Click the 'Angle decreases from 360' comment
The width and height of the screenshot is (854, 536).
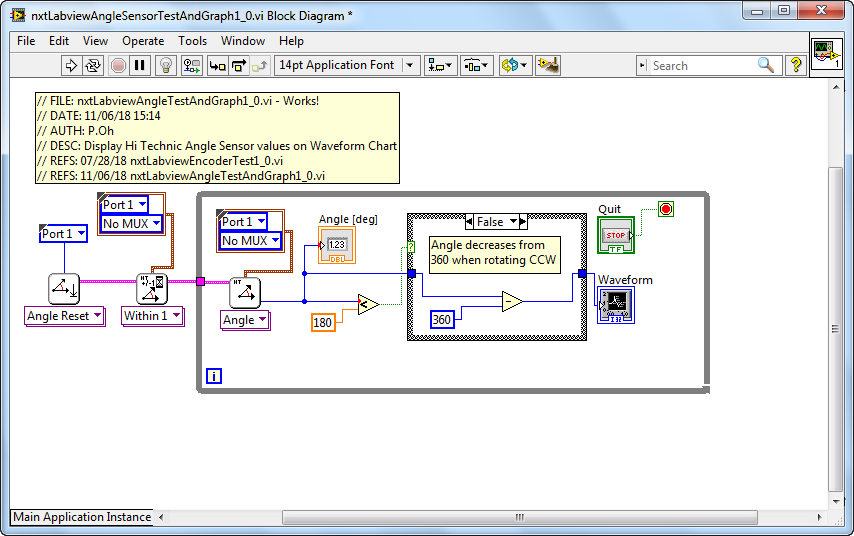pos(495,253)
